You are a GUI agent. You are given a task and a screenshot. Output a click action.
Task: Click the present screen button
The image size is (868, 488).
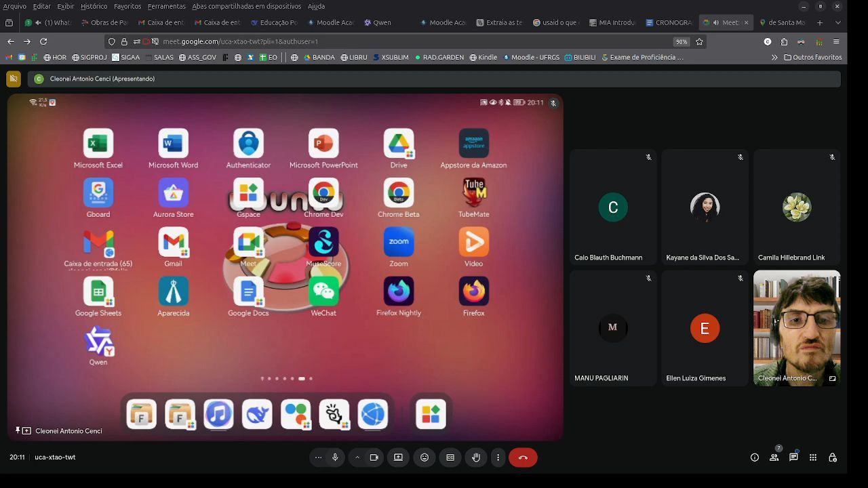(x=398, y=457)
